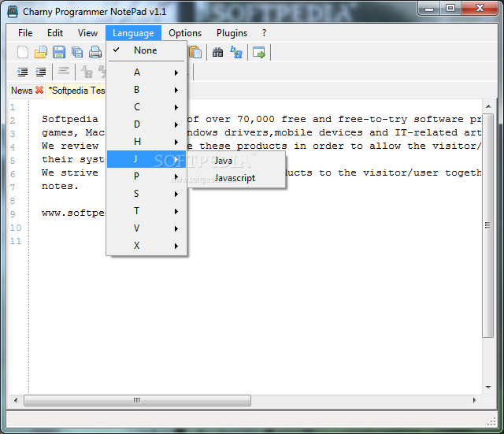Screen dimensions: 504x434
Task: Expand the X language submenu
Action: tap(146, 246)
